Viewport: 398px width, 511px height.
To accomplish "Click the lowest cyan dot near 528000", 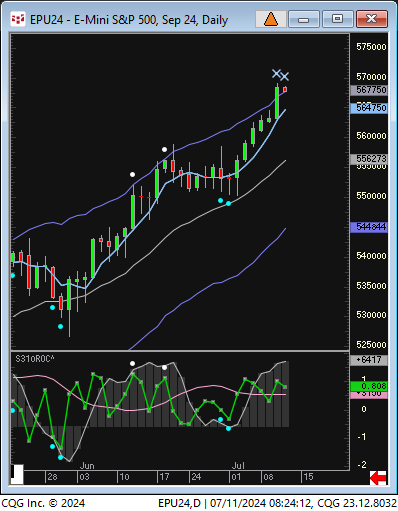I will point(60,326).
